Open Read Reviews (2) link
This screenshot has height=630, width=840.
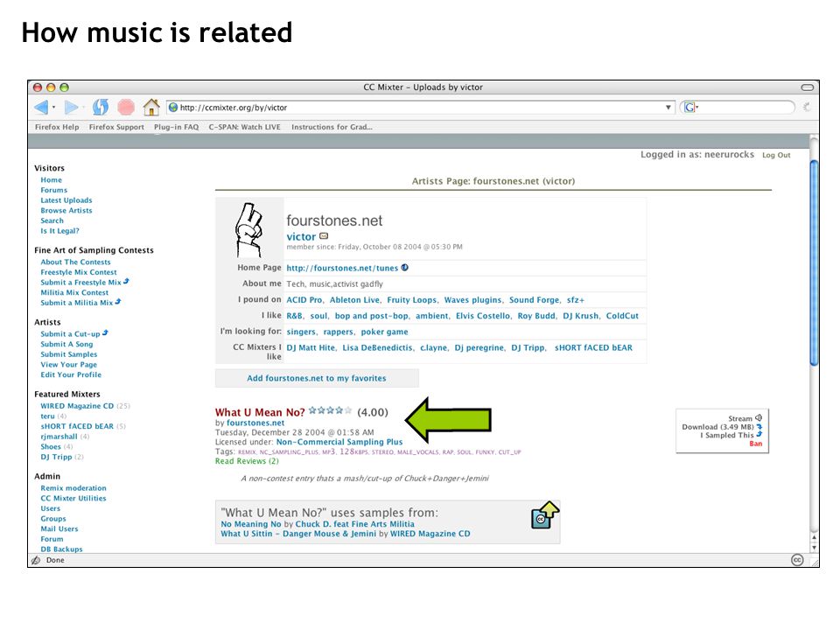pos(247,461)
